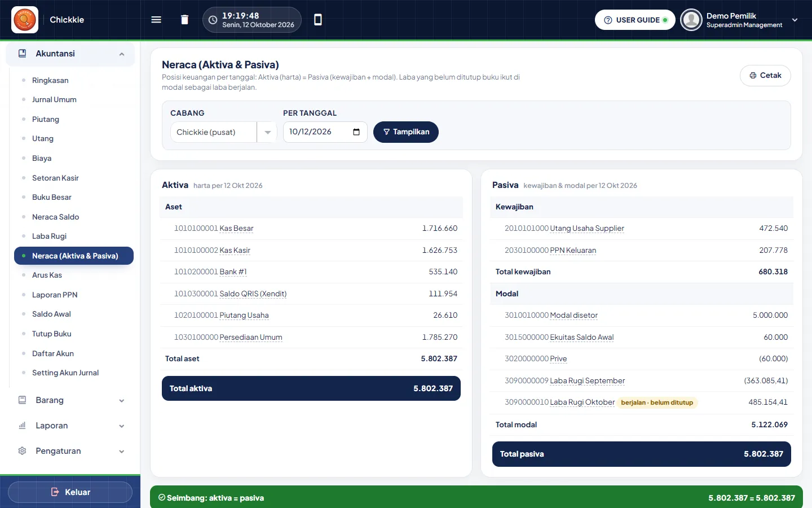Viewport: 812px width, 508px height.
Task: Click the Per Tanggal date field
Action: [x=325, y=132]
